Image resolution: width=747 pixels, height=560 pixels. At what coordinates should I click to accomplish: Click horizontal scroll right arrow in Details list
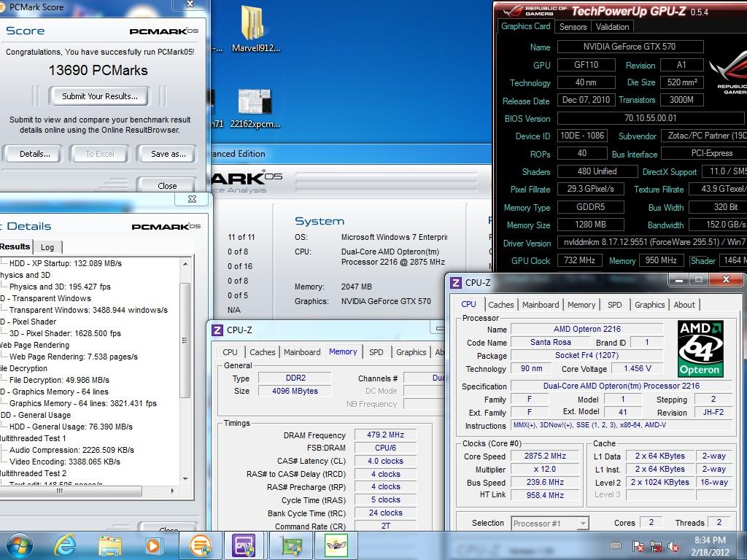pos(172,491)
